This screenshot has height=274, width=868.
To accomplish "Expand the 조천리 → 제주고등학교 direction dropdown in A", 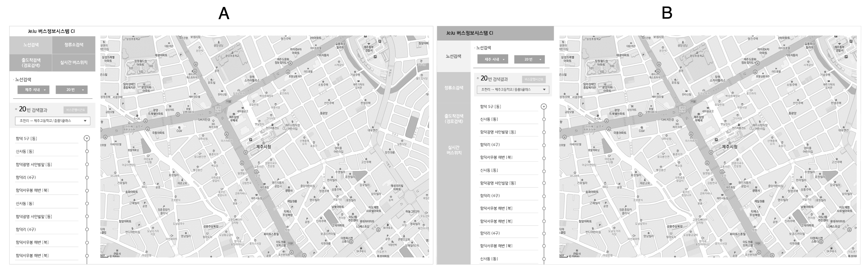I will (53, 120).
